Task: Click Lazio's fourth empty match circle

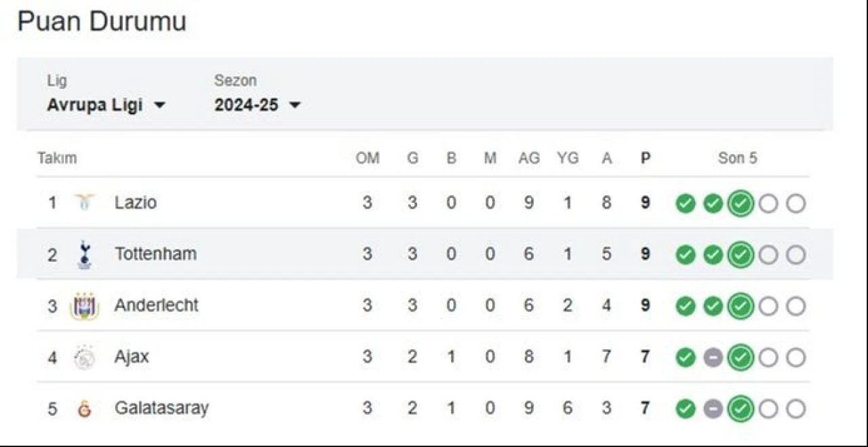Action: [x=768, y=203]
